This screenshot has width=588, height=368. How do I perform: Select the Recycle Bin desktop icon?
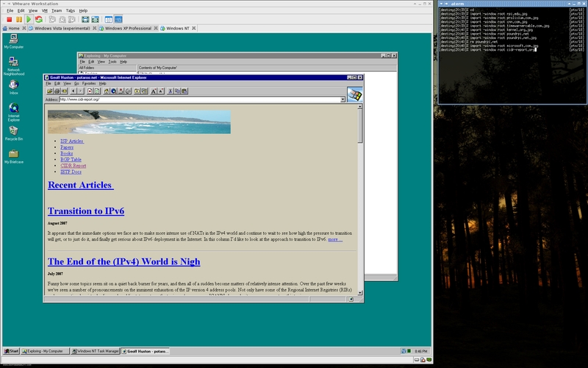coord(14,133)
